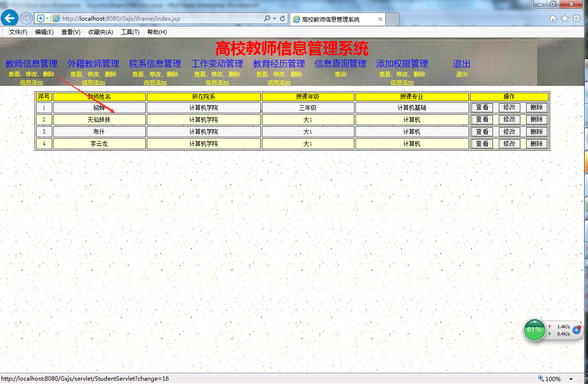Screen dimensions: 588x384
Task: Open the 工具(T) menu
Action: [x=130, y=32]
